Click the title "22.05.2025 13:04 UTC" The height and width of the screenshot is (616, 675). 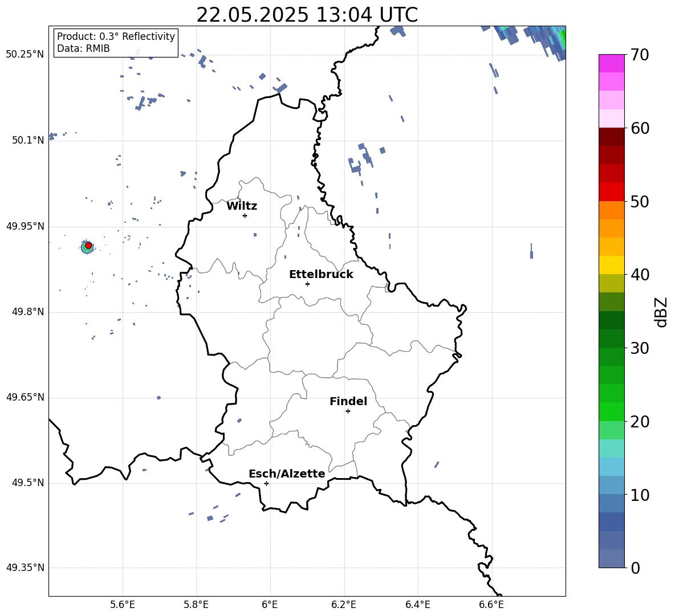coord(307,15)
